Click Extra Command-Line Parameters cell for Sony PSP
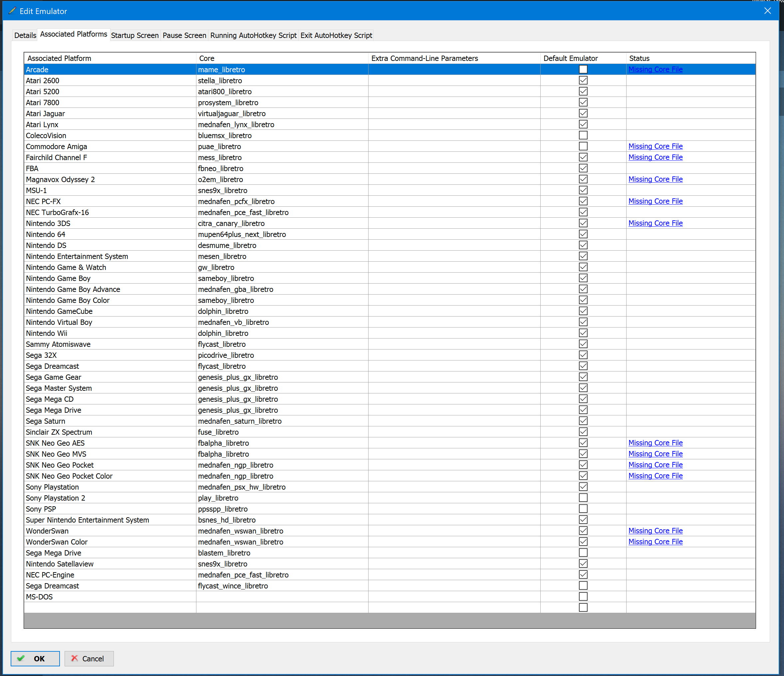 pos(454,509)
